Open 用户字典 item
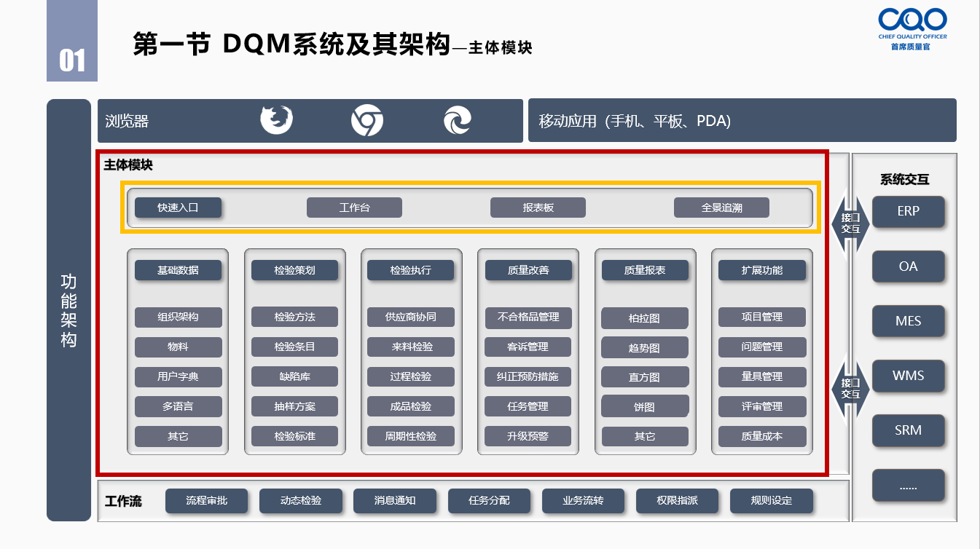The width and height of the screenshot is (980, 549). (178, 376)
